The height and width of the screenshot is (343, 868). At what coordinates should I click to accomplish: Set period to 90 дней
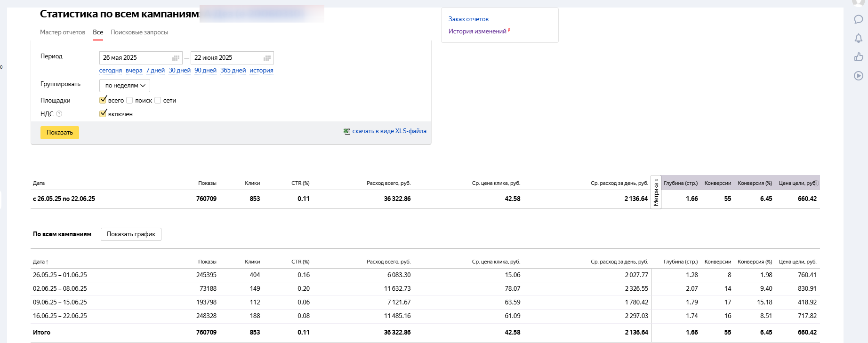(205, 71)
